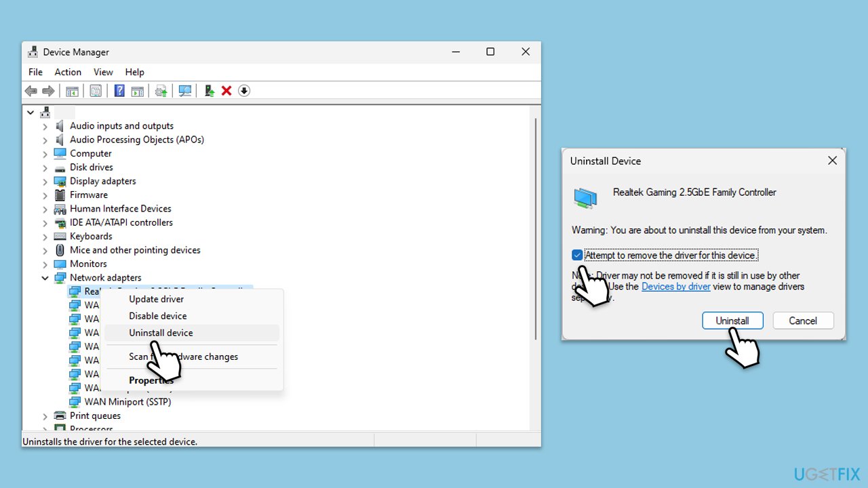Select the Audio inputs and outputs speaker icon
This screenshot has height=488, width=868.
click(x=60, y=126)
